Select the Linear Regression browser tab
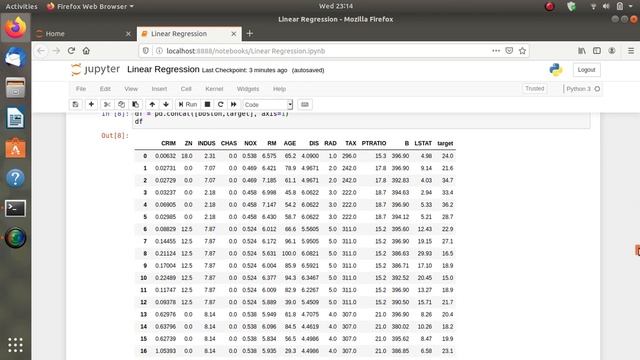 tap(189, 33)
